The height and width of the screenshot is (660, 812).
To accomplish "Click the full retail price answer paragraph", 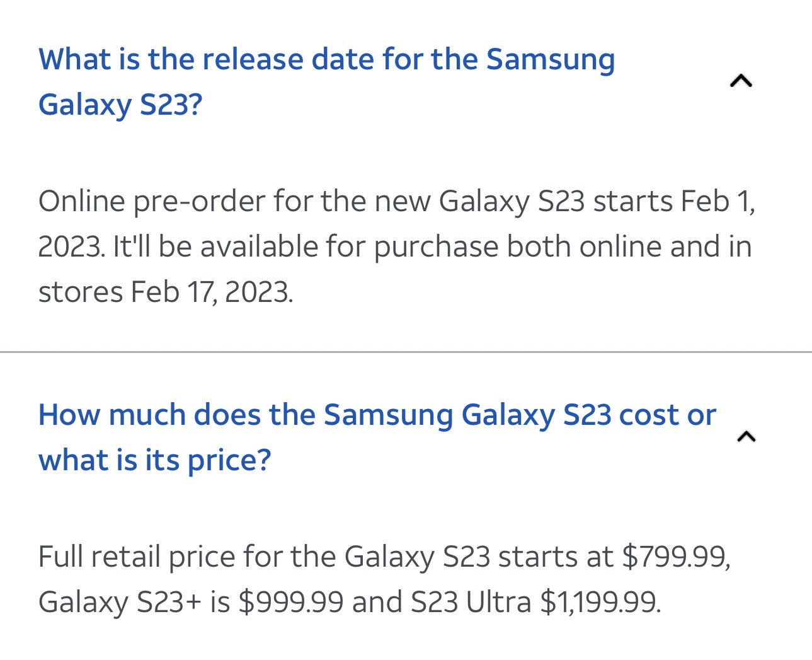I will (383, 579).
